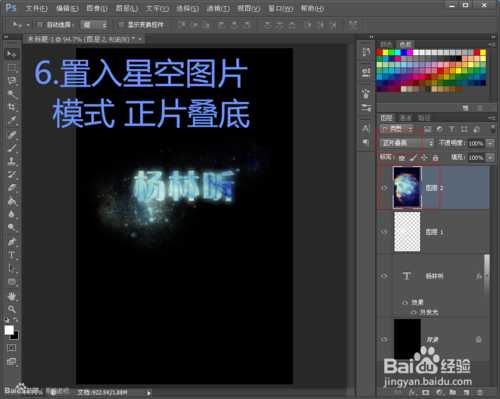
Task: Select the Clone Stamp tool
Action: tap(12, 161)
